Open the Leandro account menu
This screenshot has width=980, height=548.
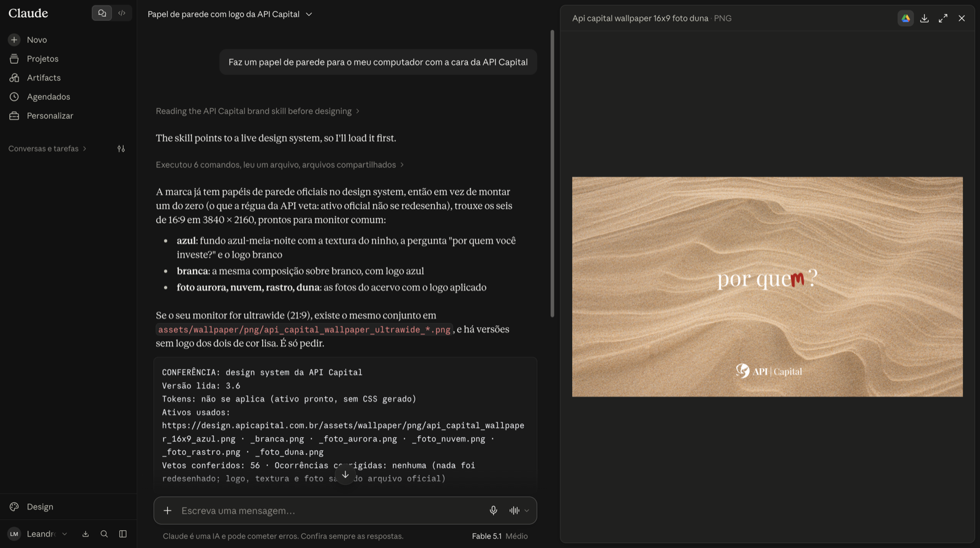pos(37,534)
